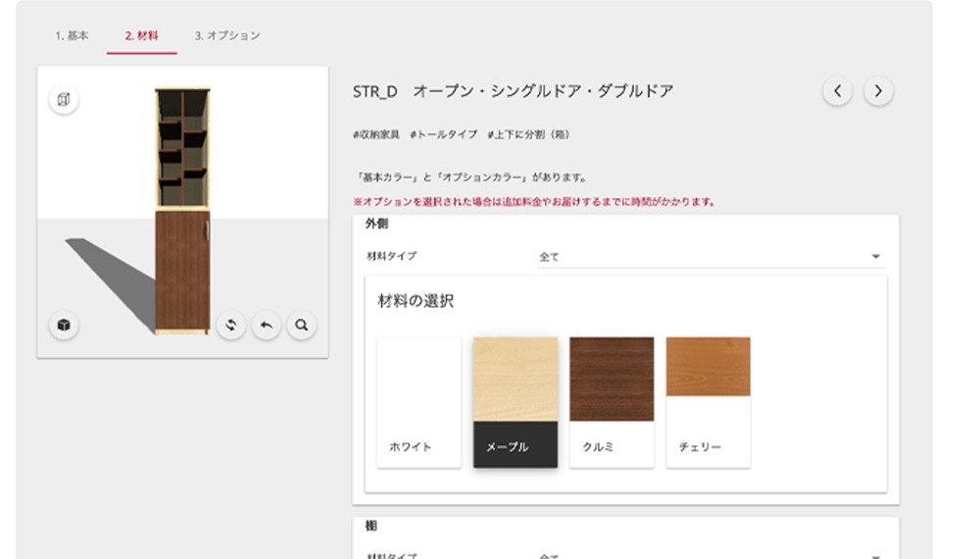Click the 3D cabinet preview model

pyautogui.click(x=182, y=212)
